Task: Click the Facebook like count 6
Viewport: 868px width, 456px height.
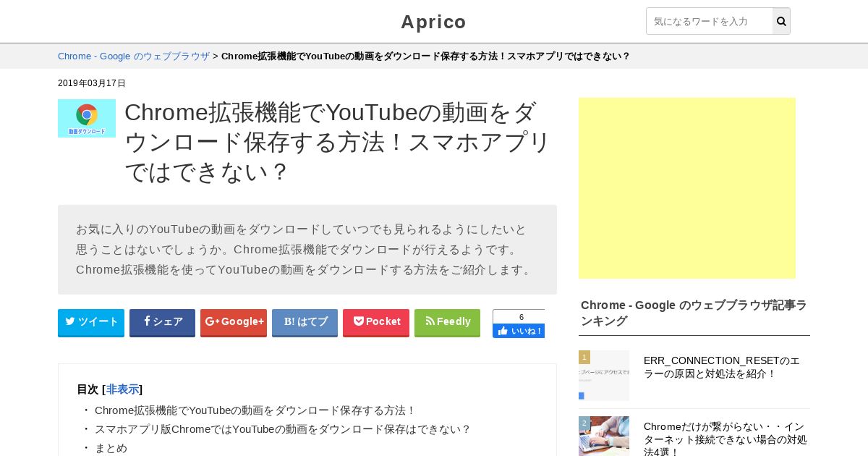Action: pyautogui.click(x=522, y=317)
